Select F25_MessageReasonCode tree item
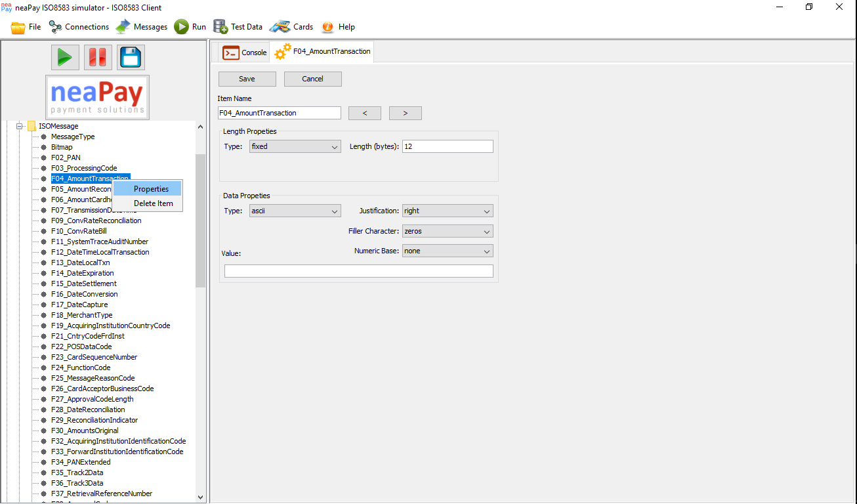The image size is (857, 504). coord(93,378)
